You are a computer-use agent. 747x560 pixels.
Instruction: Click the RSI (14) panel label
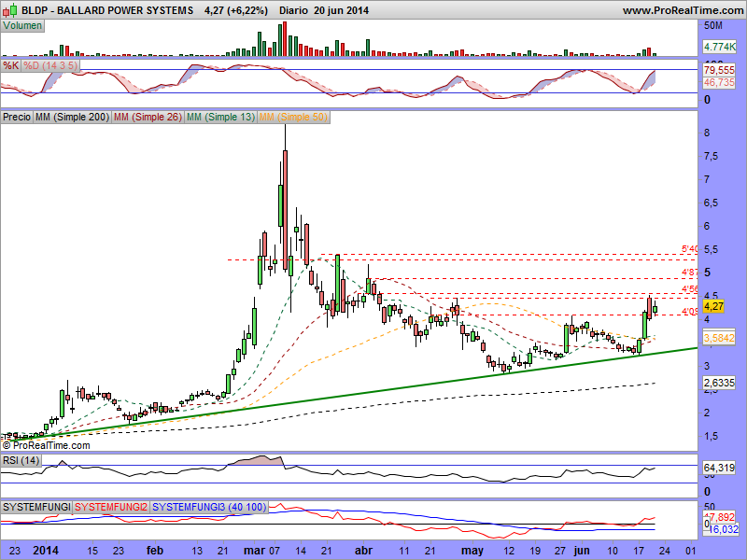pyautogui.click(x=21, y=460)
